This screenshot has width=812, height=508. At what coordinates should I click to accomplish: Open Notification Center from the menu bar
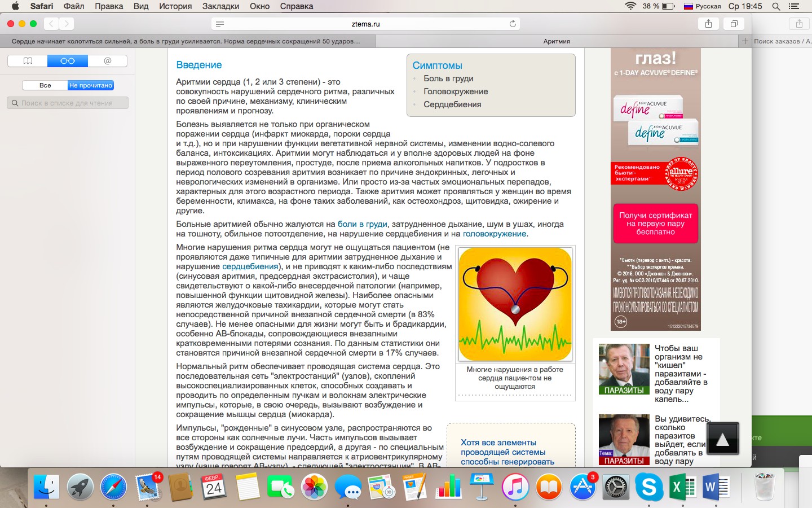point(794,6)
